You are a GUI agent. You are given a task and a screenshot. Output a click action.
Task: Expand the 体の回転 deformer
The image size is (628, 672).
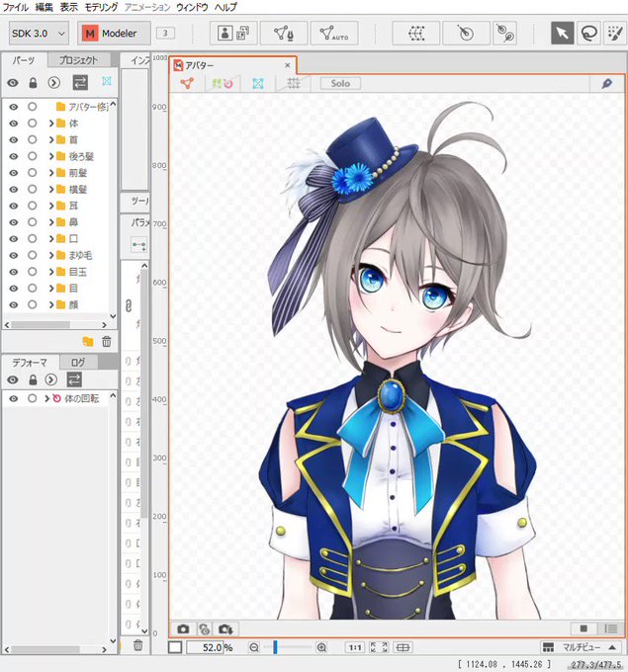[x=46, y=398]
